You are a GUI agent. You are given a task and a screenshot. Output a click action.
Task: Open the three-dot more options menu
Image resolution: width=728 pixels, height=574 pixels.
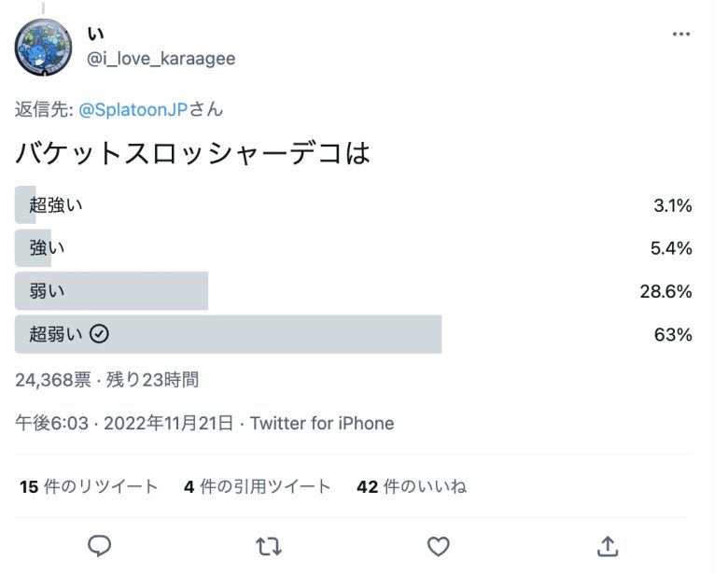(x=681, y=35)
